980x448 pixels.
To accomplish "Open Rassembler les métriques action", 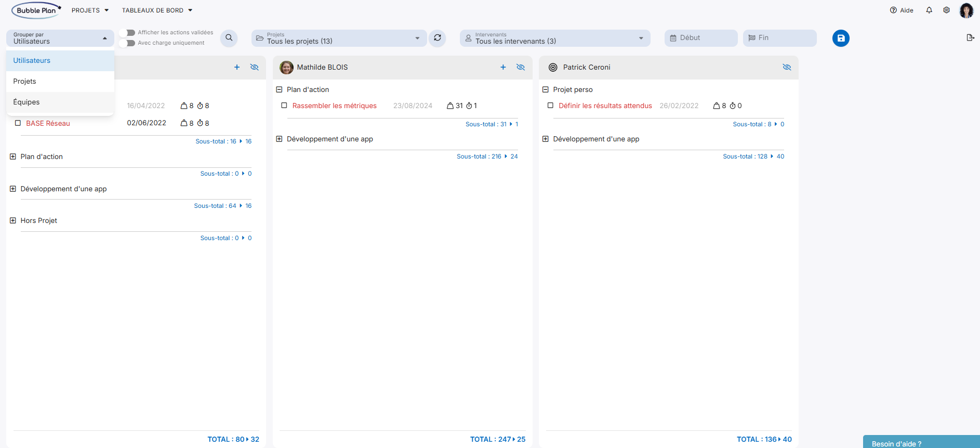I will click(334, 106).
